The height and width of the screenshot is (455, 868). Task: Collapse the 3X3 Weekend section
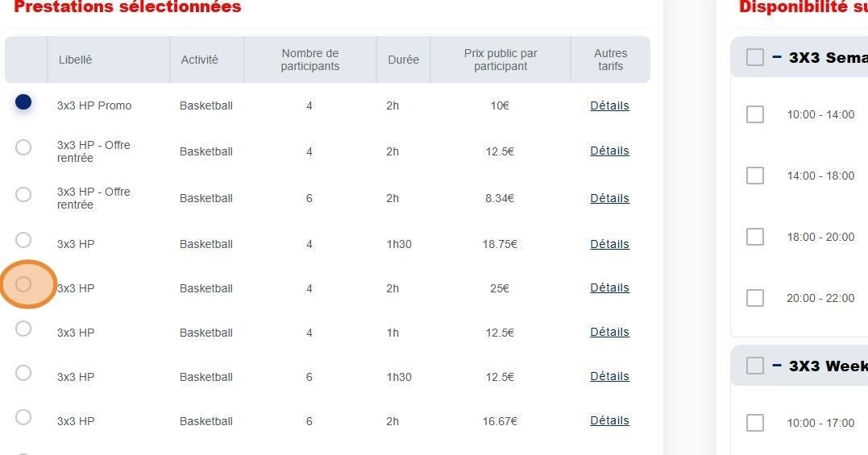coord(777,366)
